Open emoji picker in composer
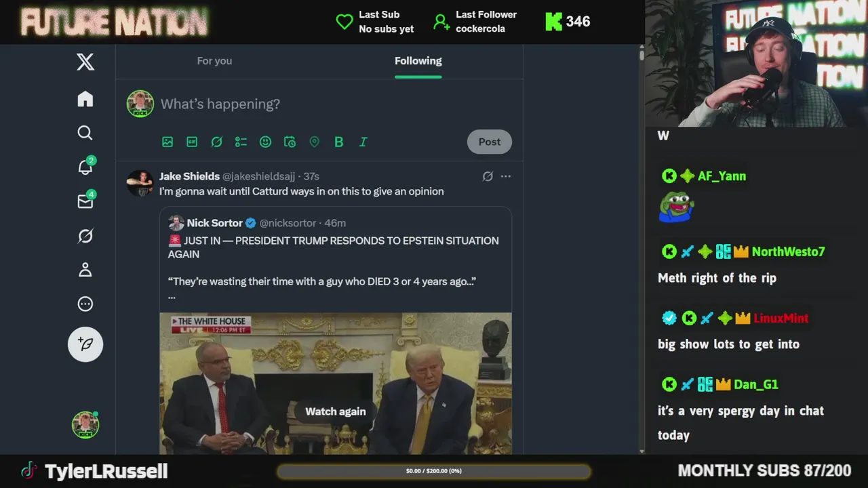868x488 pixels. 265,142
